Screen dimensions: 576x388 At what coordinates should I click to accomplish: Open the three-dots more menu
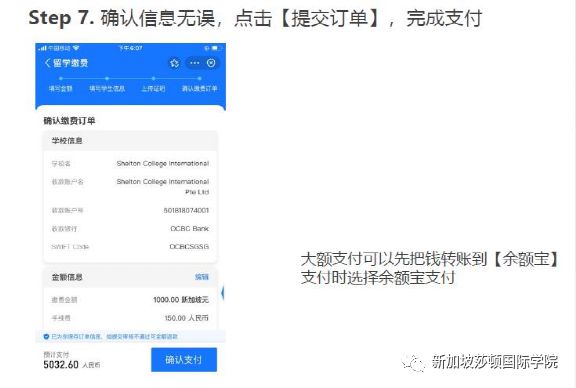194,63
